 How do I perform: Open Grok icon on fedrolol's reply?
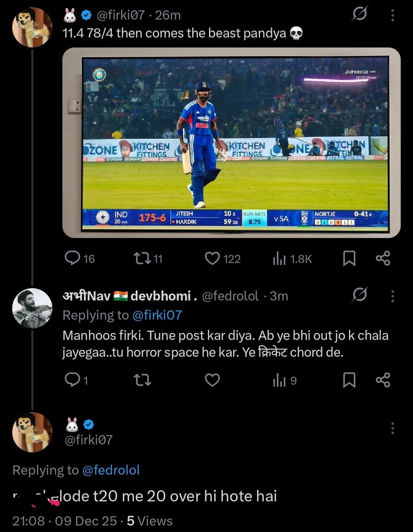[x=359, y=296]
